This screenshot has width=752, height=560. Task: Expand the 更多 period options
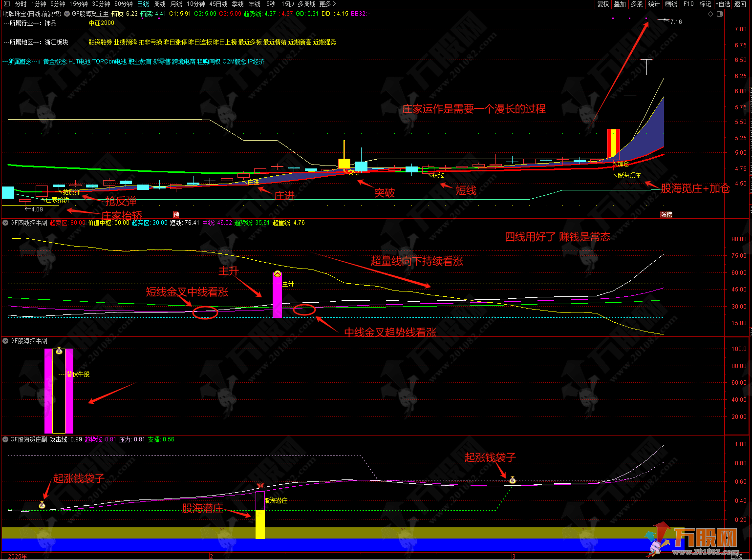(x=327, y=4)
